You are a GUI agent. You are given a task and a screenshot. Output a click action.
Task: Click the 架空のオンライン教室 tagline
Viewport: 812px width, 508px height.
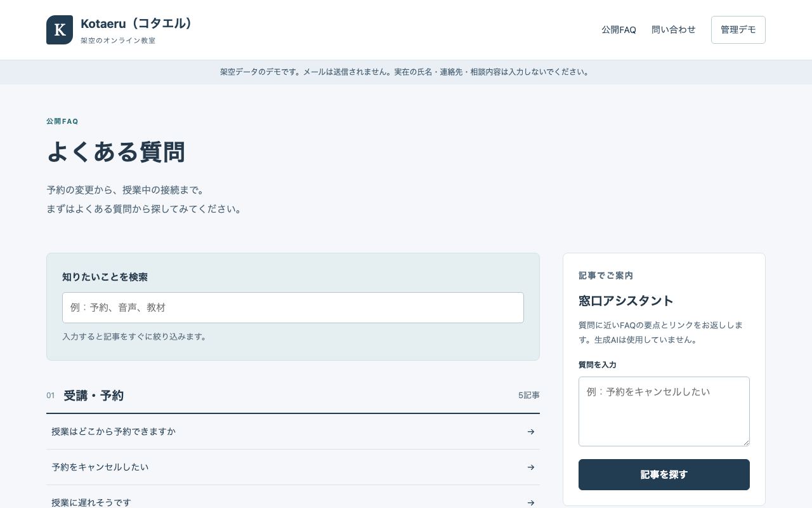click(x=118, y=41)
